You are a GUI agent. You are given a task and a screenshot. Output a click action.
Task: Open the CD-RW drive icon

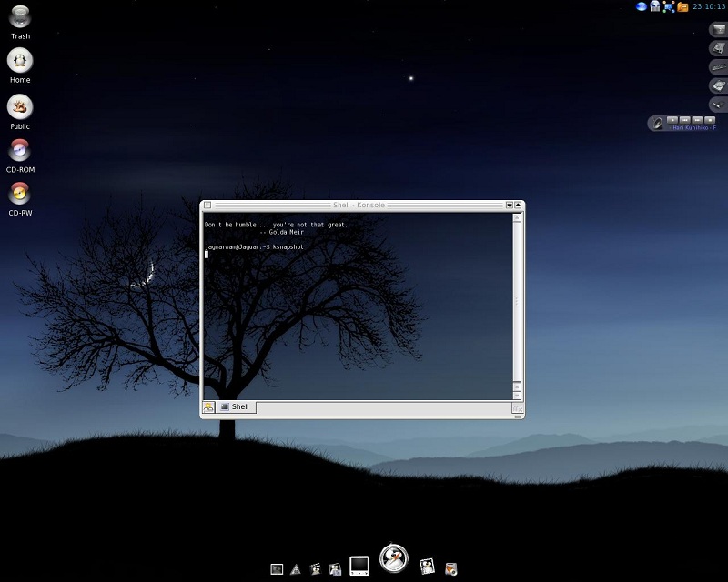click(20, 193)
